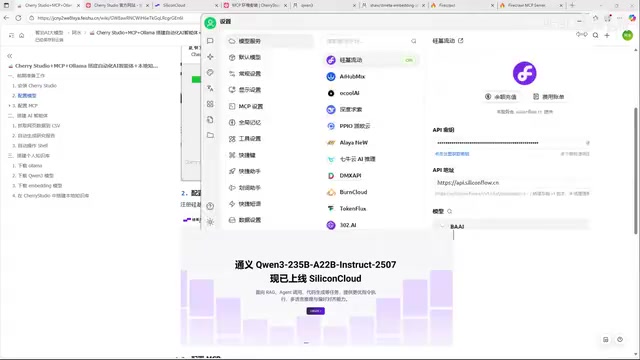Click the balance recharge button with coin icon
The width and height of the screenshot is (640, 360).
[x=500, y=97]
